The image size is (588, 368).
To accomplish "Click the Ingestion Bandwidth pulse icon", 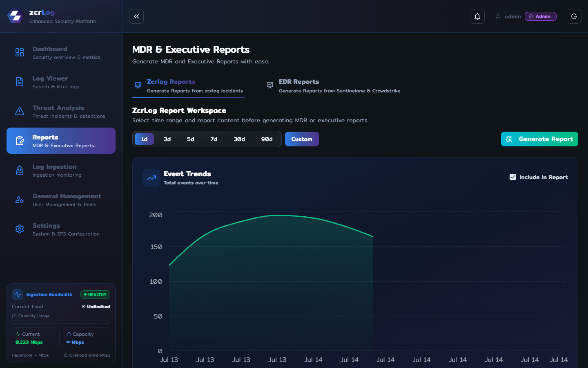I will [x=18, y=294].
